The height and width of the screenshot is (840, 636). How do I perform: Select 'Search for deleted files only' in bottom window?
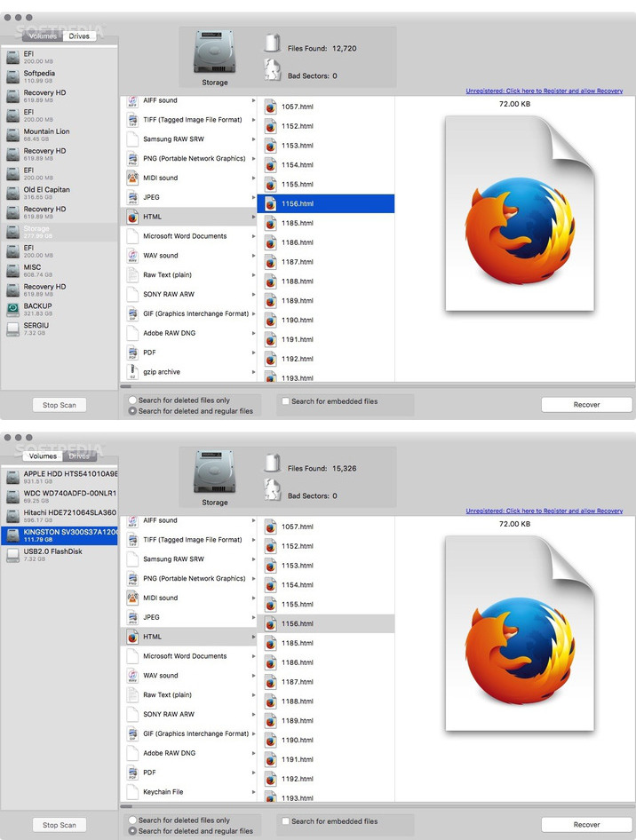coord(132,820)
